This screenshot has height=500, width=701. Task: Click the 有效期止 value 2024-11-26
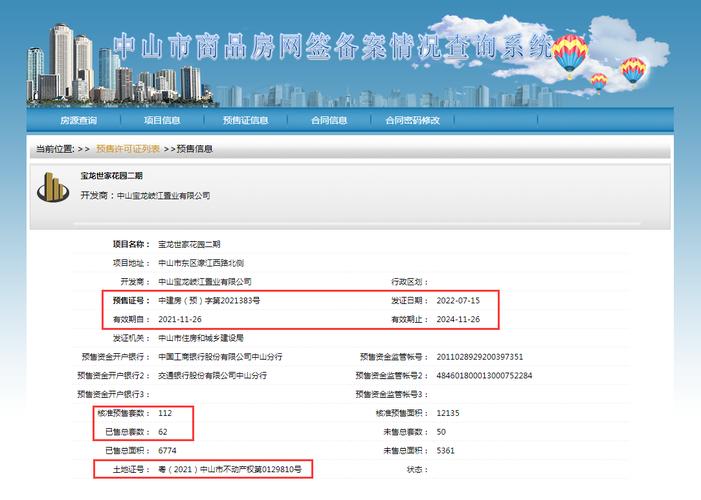(x=458, y=319)
